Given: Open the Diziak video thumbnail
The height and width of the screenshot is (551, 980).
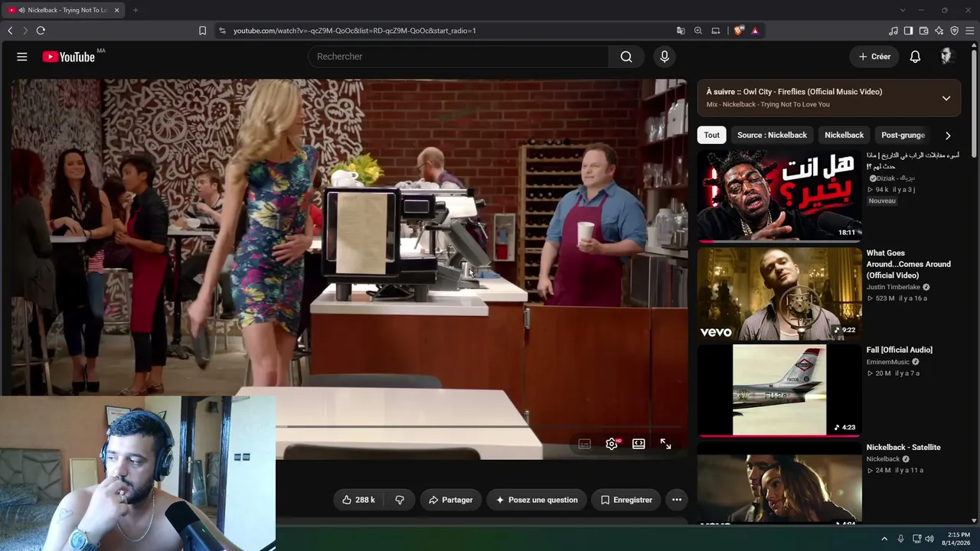Looking at the screenshot, I should click(779, 196).
